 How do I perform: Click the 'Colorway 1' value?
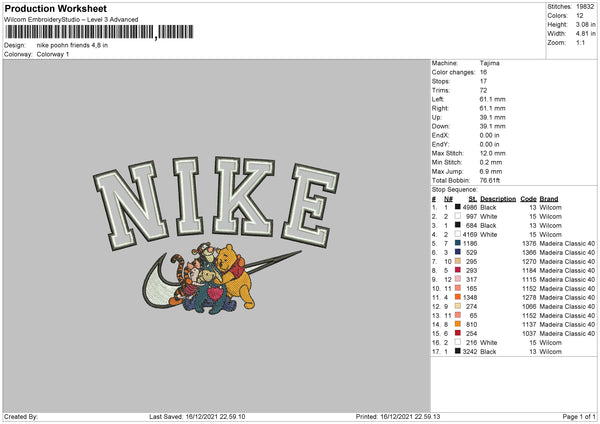click(53, 54)
